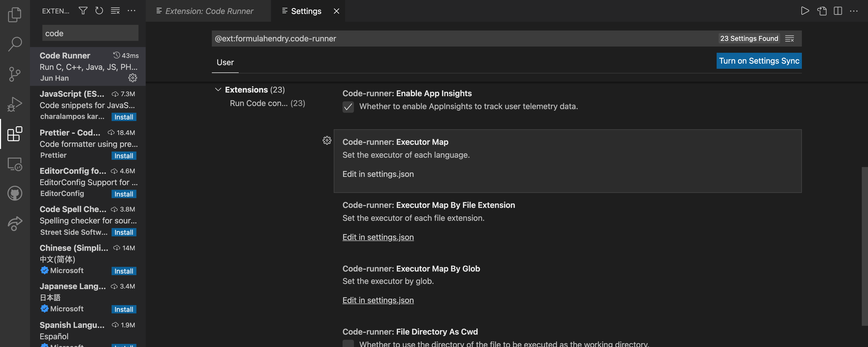Click the filter extensions funnel icon
Image resolution: width=868 pixels, height=347 pixels.
coord(83,11)
